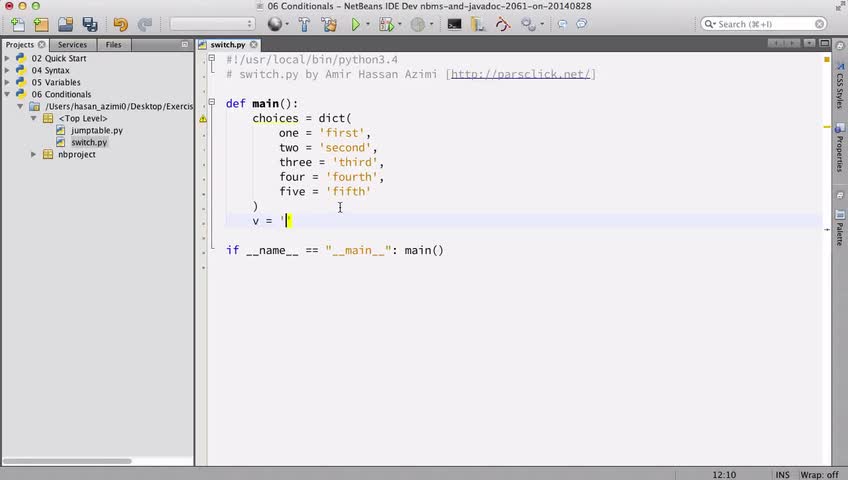The height and width of the screenshot is (480, 848).
Task: Click the Build Project hammer icon
Action: coord(304,24)
